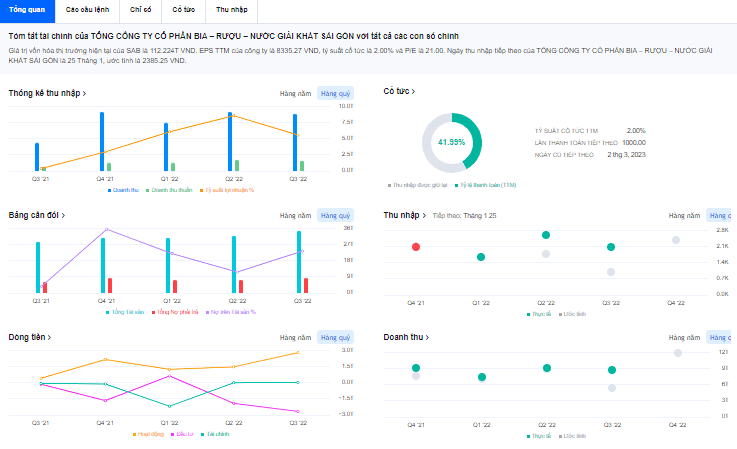Toggle Tỷ lệ thanh toán (TTM) legend

coord(486,185)
